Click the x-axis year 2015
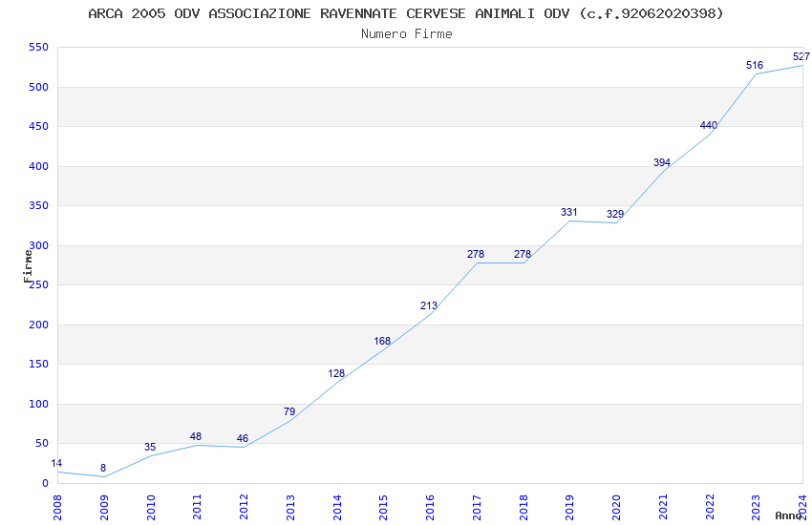812x525 pixels. pos(384,507)
